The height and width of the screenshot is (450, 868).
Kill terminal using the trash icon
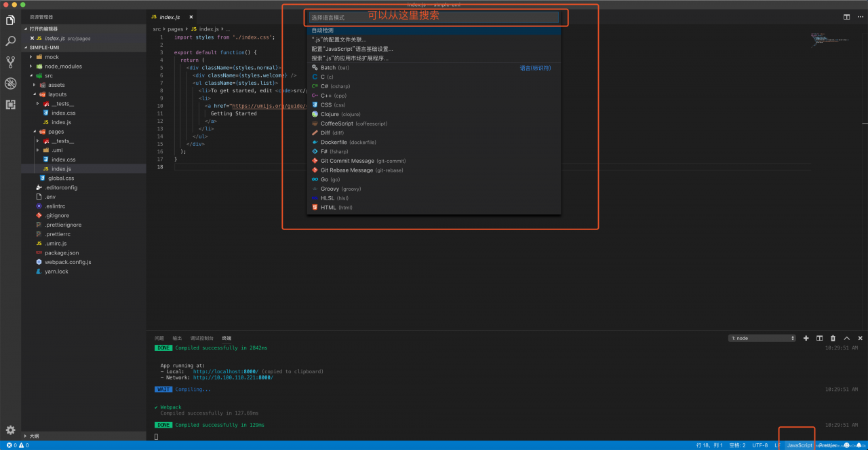[833, 338]
